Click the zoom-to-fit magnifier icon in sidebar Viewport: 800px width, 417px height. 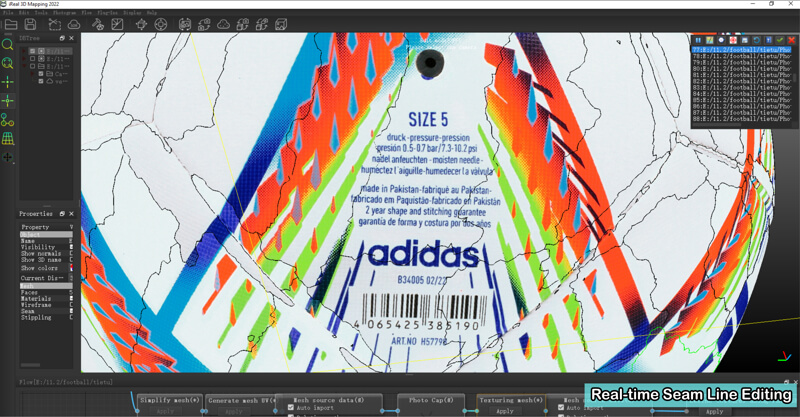click(x=8, y=63)
